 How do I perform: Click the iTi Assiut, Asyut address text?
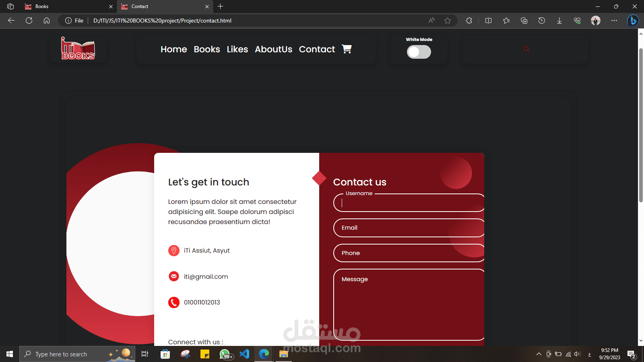point(207,251)
